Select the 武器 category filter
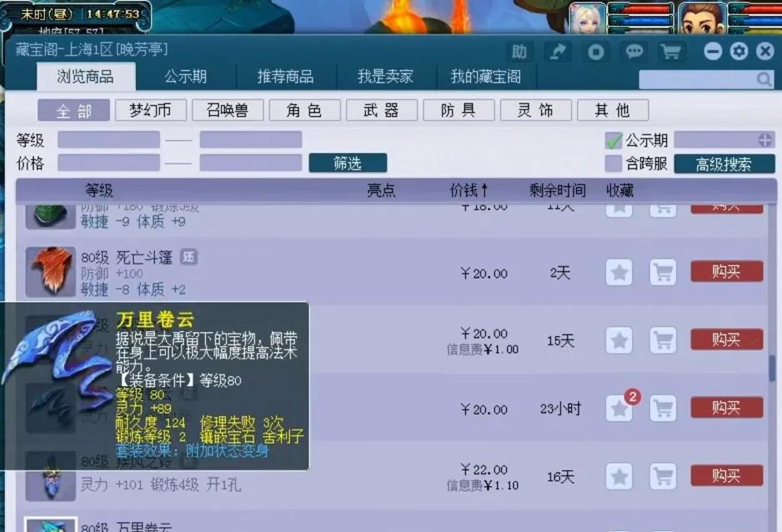 (380, 110)
